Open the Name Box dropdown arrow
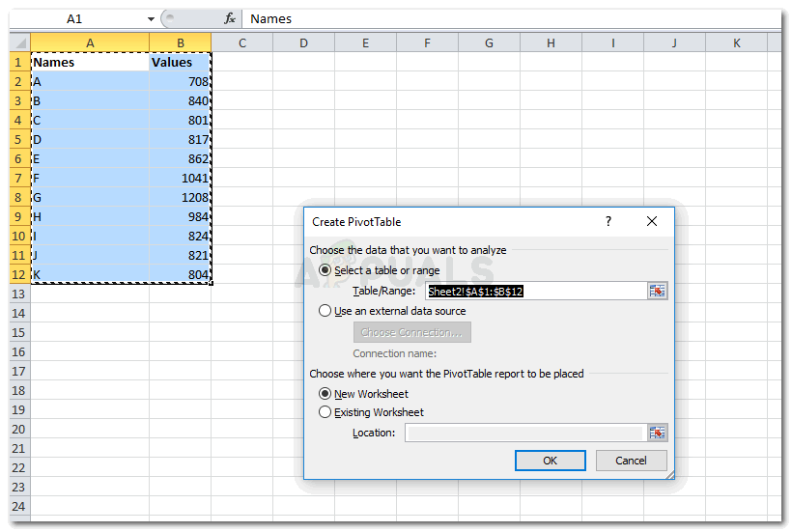Viewport: 792px width, 532px height. pos(151,19)
